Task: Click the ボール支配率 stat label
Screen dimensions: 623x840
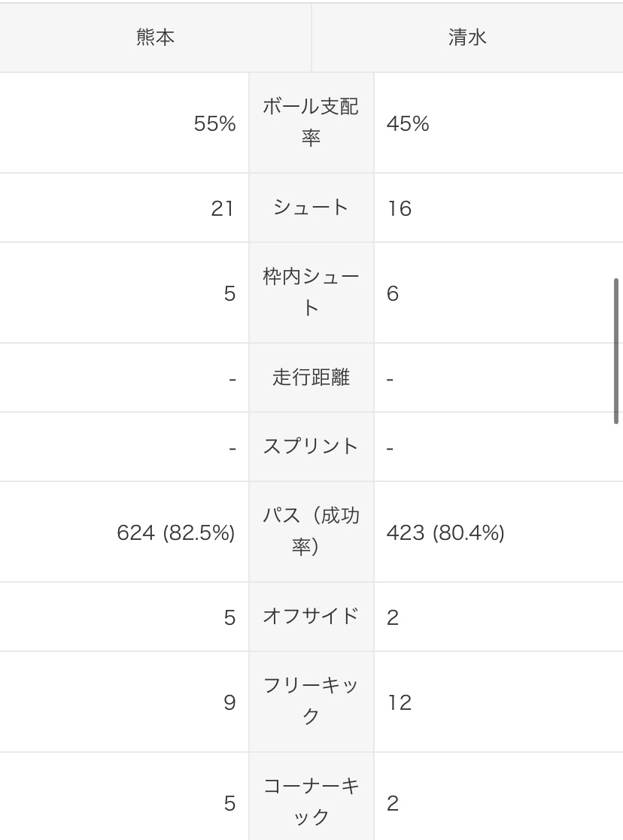Action: 311,123
